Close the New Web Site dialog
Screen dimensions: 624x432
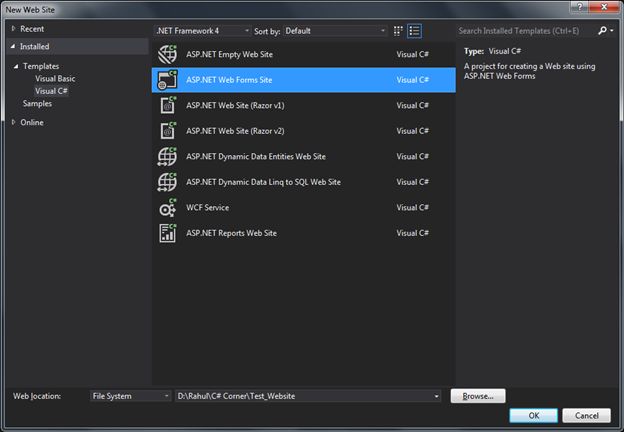click(x=604, y=6)
